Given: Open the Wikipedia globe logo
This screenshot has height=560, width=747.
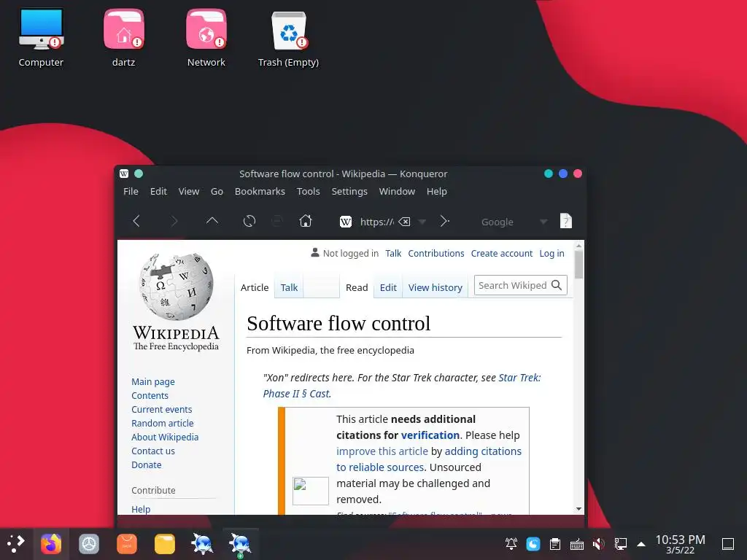Looking at the screenshot, I should tap(177, 286).
